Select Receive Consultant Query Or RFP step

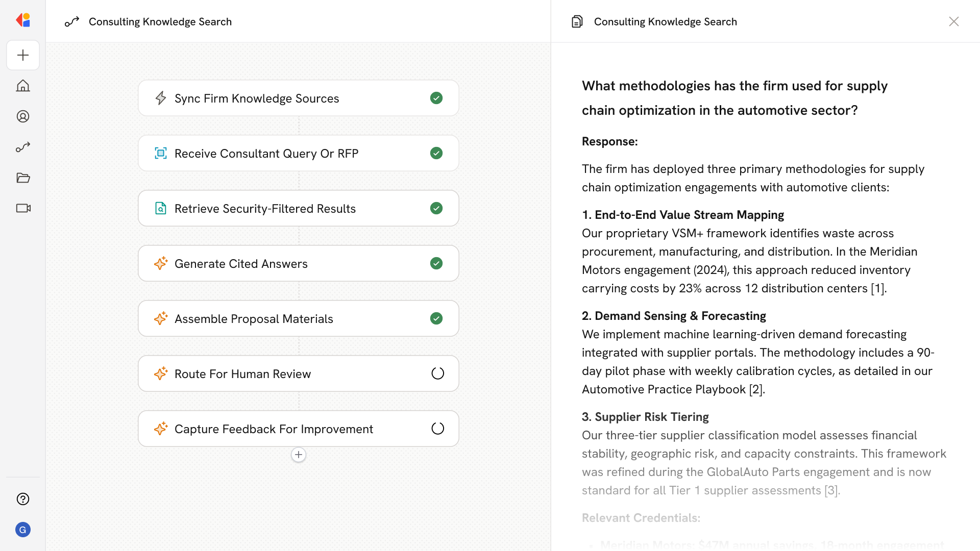coord(266,153)
